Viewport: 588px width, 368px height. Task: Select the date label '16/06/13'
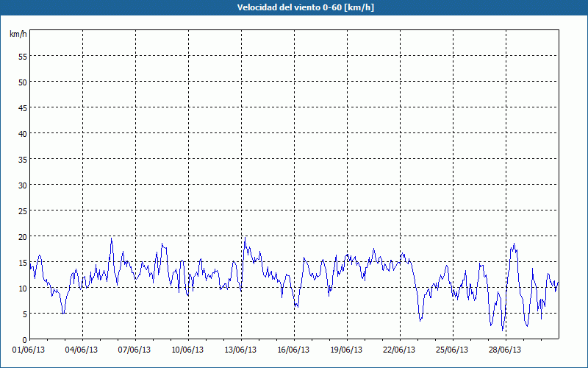click(x=293, y=350)
